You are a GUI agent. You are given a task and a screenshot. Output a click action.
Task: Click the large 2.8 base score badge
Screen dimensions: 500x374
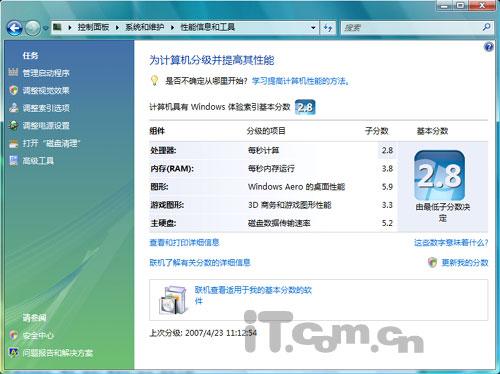440,176
